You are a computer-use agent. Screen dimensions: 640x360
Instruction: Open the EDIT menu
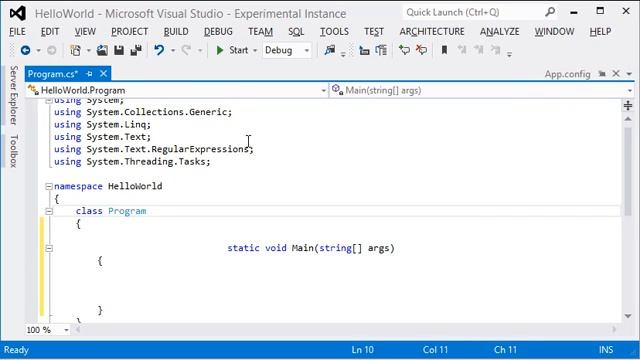pyautogui.click(x=50, y=31)
